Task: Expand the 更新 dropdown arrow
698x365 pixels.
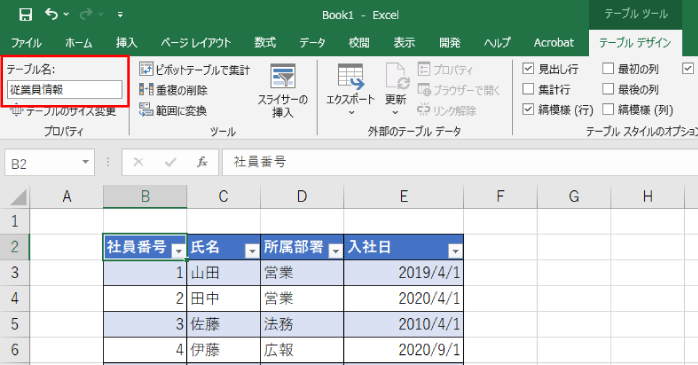Action: [x=395, y=112]
